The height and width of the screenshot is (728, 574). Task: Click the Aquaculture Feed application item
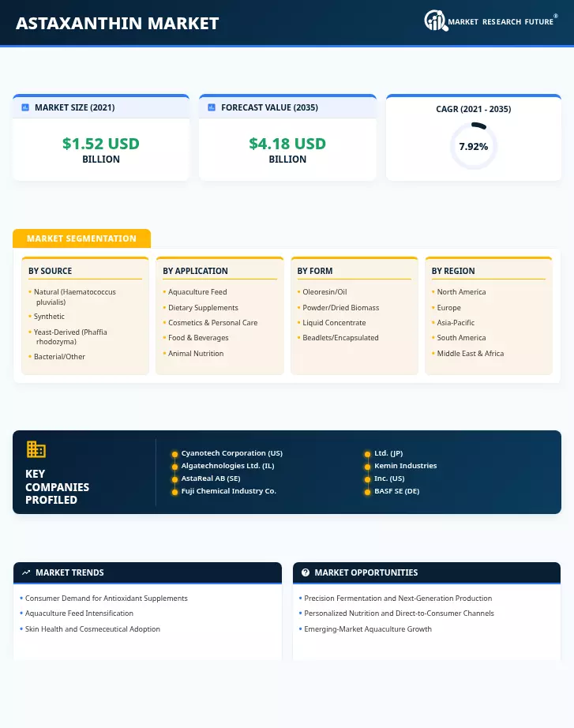(x=197, y=291)
